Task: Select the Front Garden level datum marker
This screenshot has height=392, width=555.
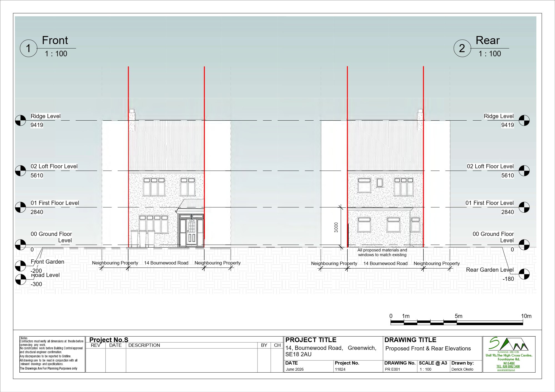Action: pos(20,266)
